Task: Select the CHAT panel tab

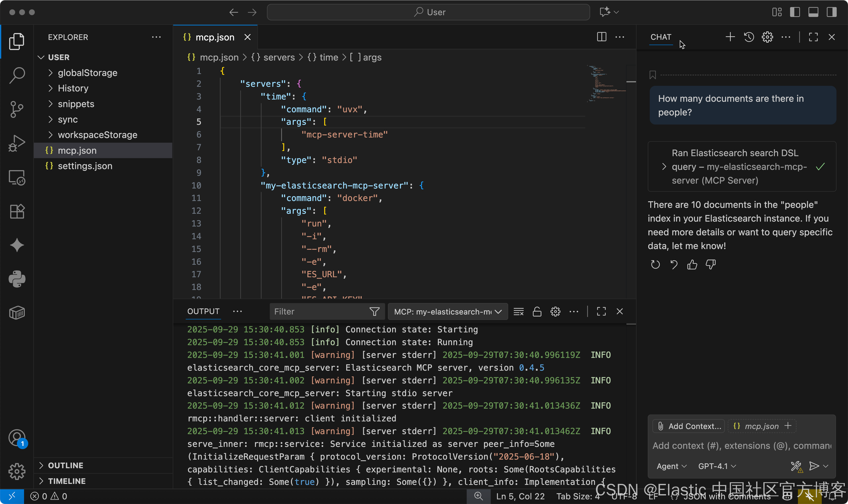Action: click(x=661, y=37)
